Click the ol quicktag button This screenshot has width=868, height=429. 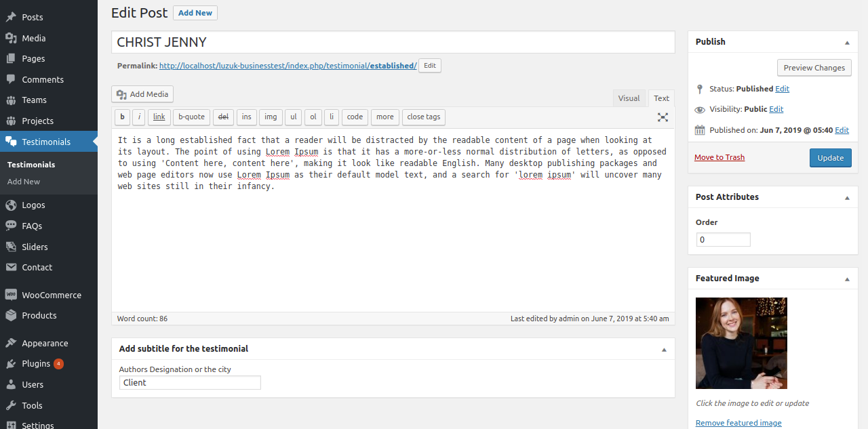click(313, 117)
